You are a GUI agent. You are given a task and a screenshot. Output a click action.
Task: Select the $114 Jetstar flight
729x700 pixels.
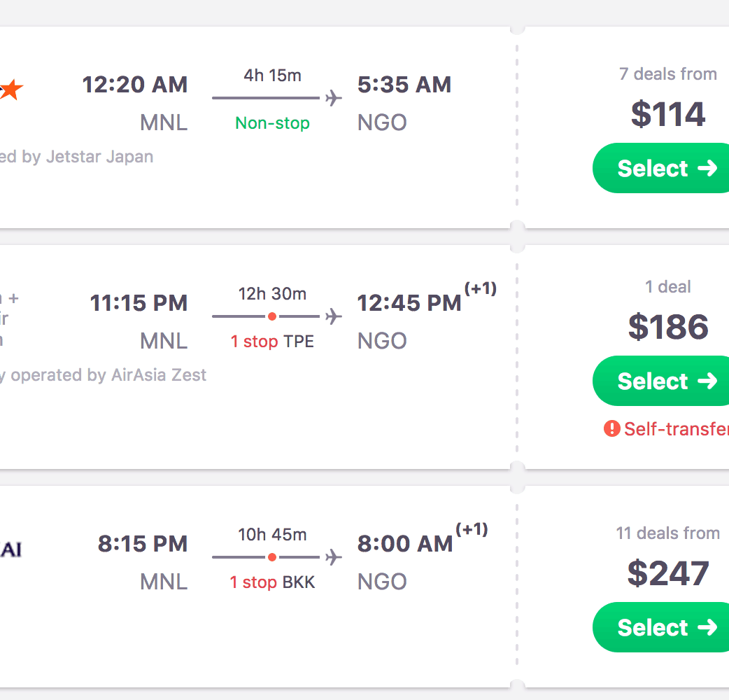point(660,168)
